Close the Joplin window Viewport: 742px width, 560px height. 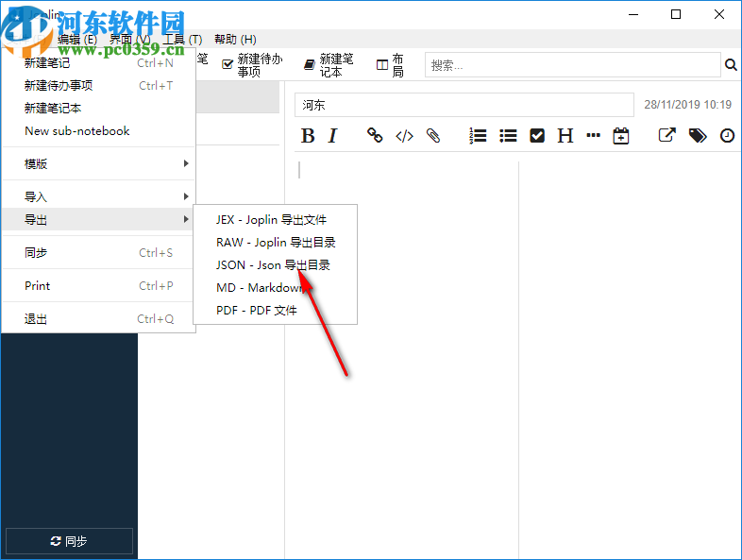point(718,15)
